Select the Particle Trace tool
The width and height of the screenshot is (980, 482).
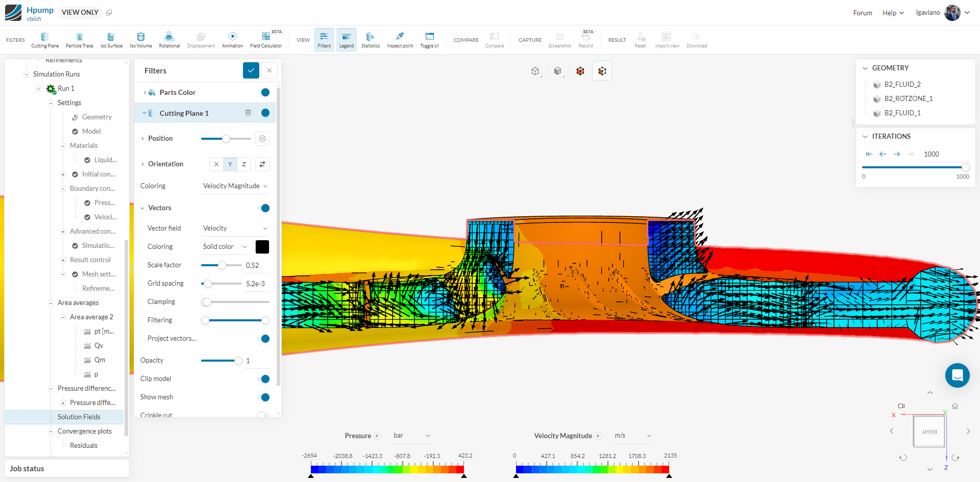pos(80,39)
